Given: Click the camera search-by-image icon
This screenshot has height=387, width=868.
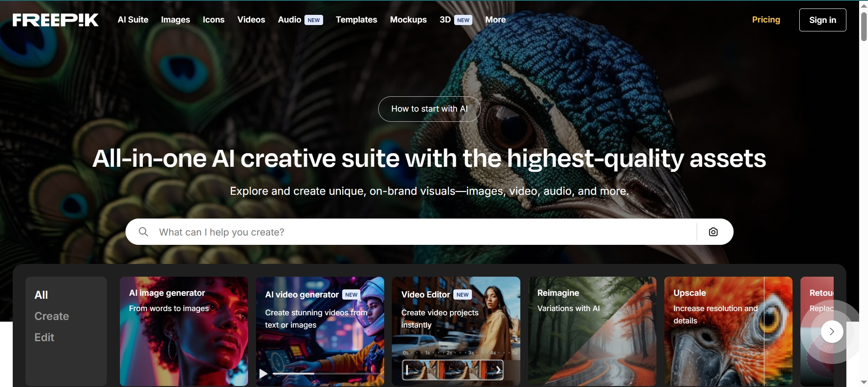Looking at the screenshot, I should pyautogui.click(x=713, y=232).
